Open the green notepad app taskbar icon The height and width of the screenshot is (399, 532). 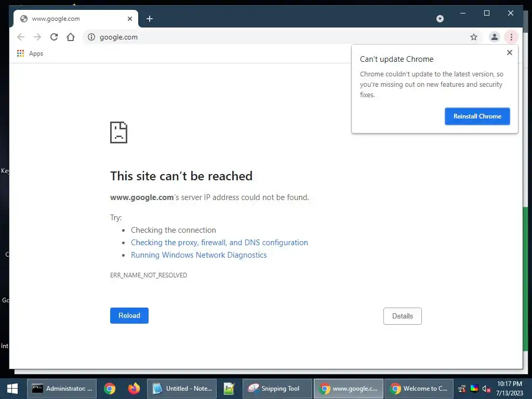229,389
